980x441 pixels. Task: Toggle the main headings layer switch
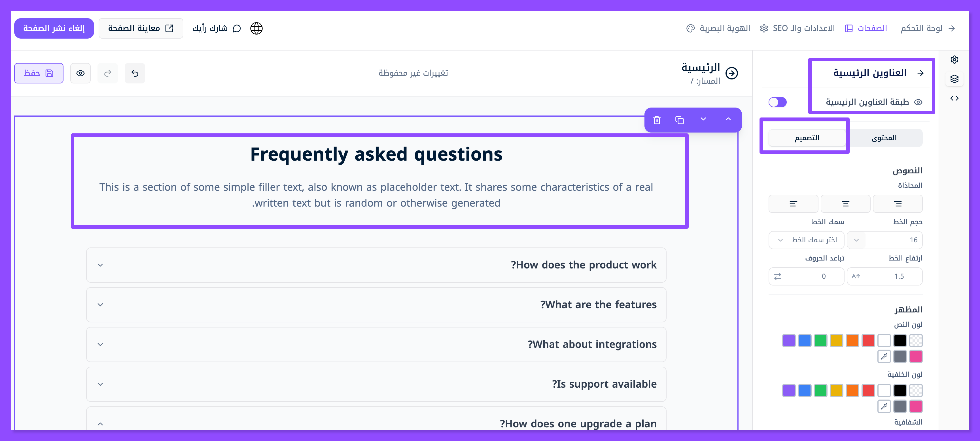tap(777, 102)
